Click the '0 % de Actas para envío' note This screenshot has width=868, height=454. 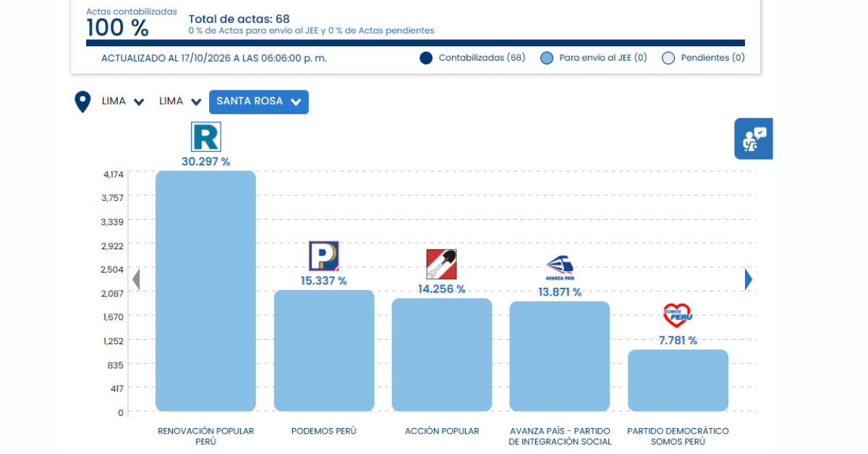click(x=311, y=31)
